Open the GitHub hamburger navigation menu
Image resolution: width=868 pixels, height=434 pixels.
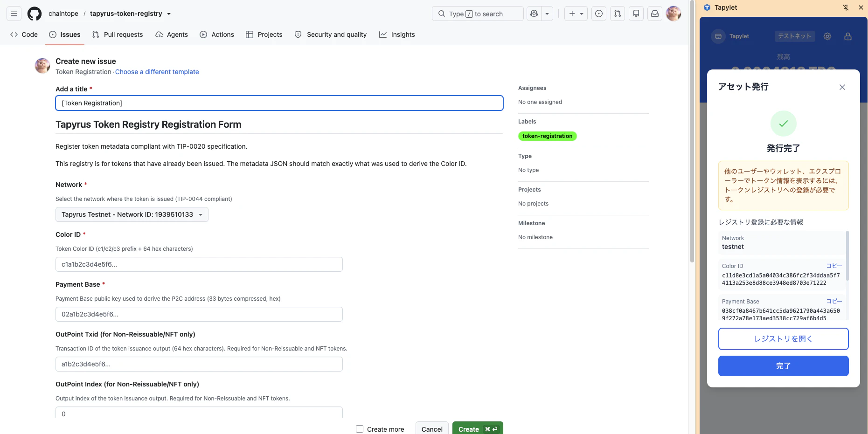[14, 14]
